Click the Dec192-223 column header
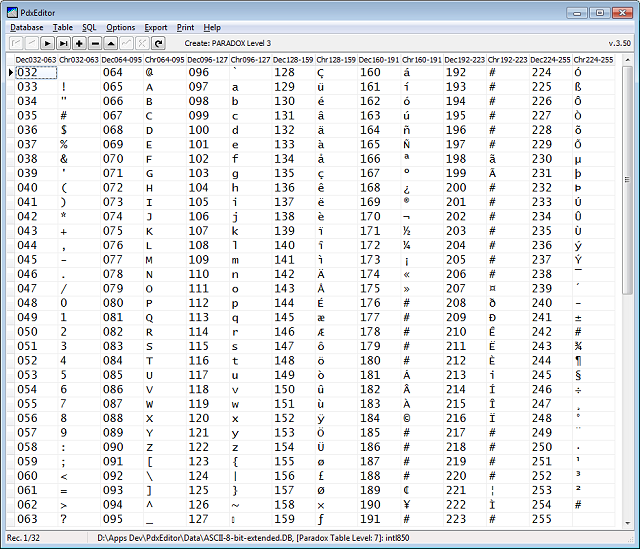Viewport: 640px width, 549px height. tap(464, 60)
